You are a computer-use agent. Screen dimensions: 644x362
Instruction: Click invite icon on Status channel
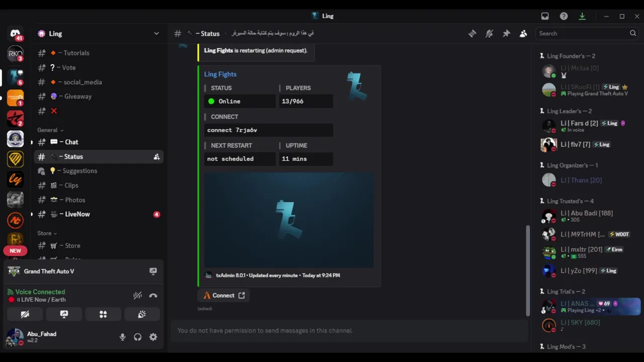156,157
